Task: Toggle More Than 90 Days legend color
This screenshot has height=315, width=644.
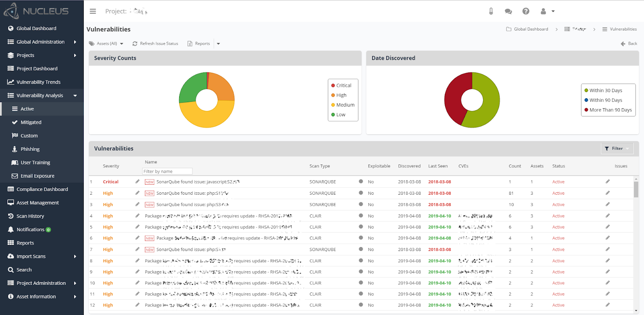Action: point(608,110)
